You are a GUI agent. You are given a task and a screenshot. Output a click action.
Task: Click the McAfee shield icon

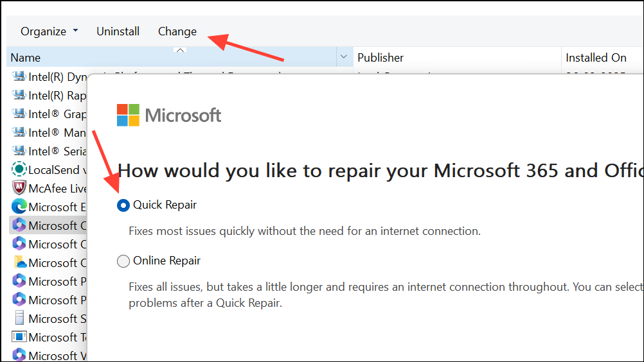click(x=19, y=189)
